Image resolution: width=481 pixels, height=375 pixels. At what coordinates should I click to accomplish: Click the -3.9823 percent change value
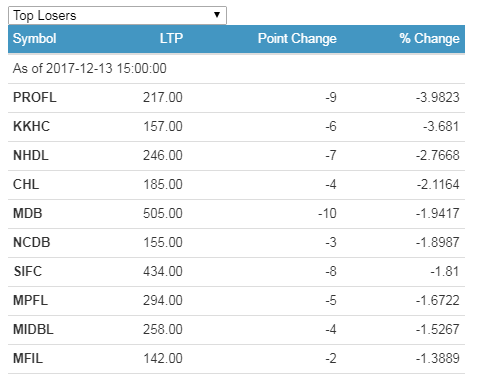point(438,98)
